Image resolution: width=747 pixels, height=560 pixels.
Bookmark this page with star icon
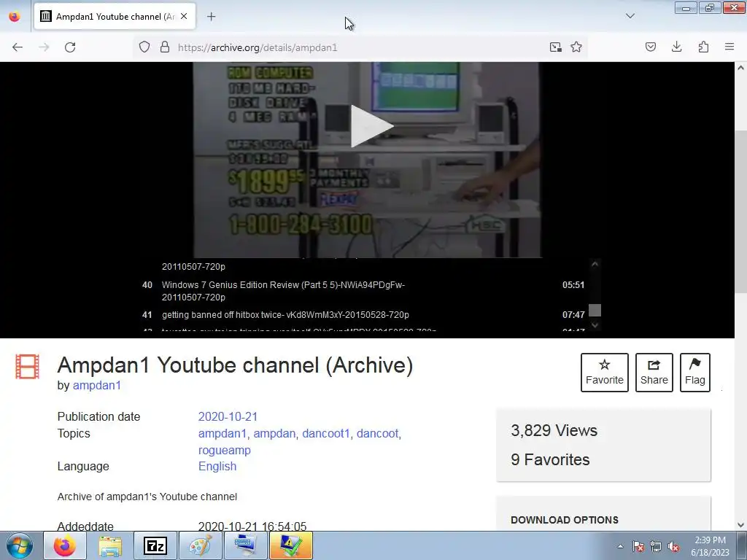[x=576, y=47]
